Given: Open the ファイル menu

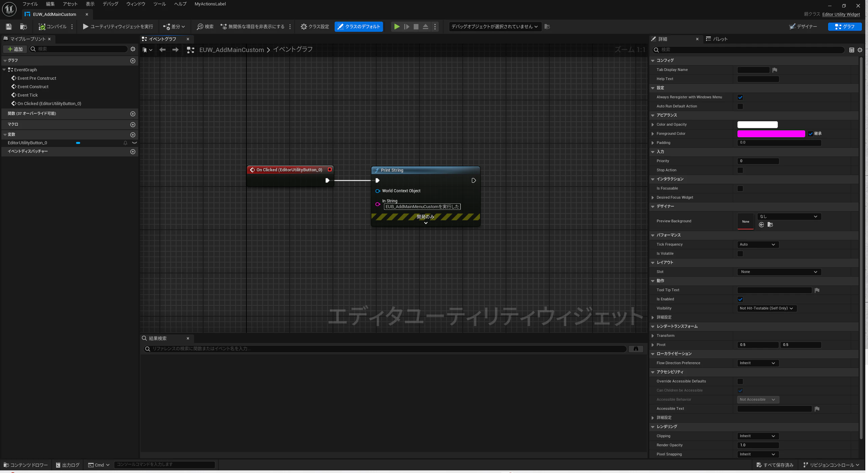Looking at the screenshot, I should [x=30, y=4].
